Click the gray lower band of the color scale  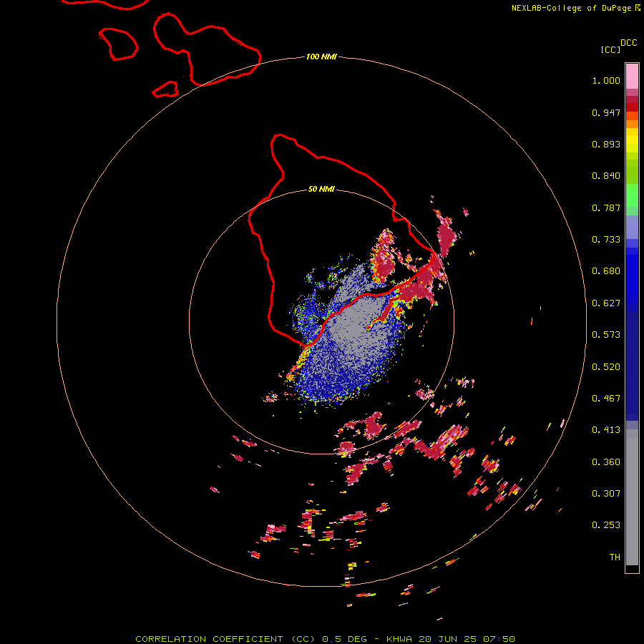pos(632,497)
